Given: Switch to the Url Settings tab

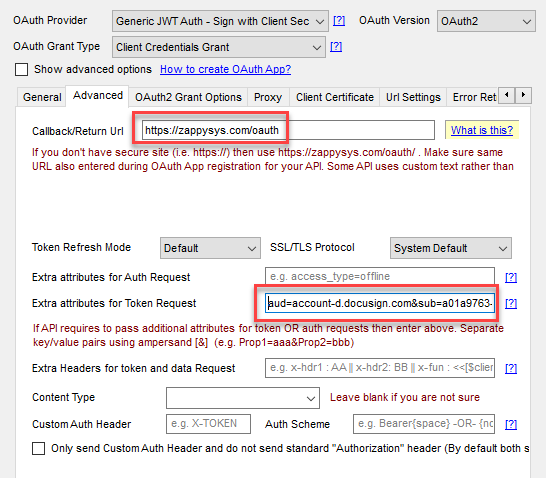Looking at the screenshot, I should coord(413,97).
